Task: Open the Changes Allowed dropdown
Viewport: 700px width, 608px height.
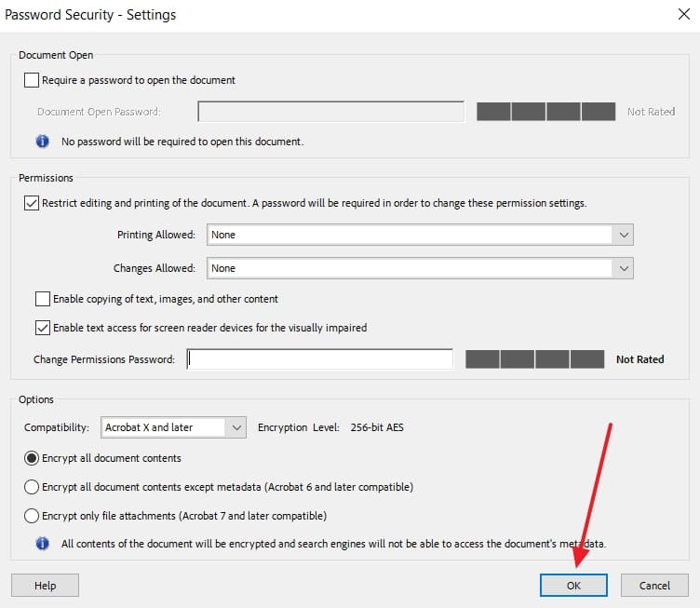Action: [x=420, y=268]
